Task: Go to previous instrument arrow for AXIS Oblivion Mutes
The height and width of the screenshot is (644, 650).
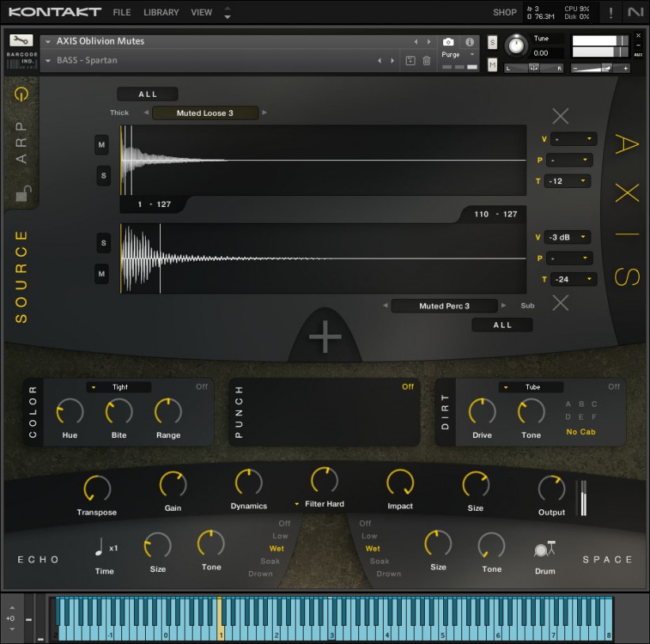Action: pyautogui.click(x=416, y=42)
